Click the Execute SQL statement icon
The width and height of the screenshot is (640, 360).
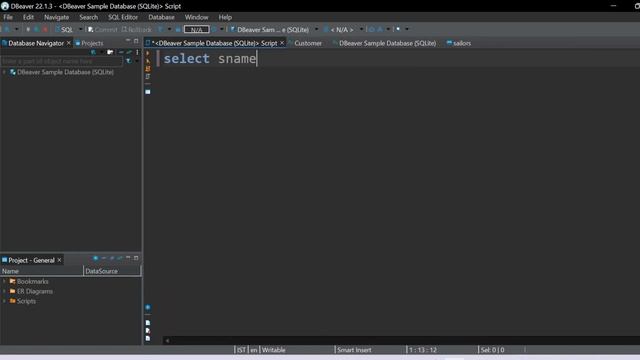(x=148, y=53)
